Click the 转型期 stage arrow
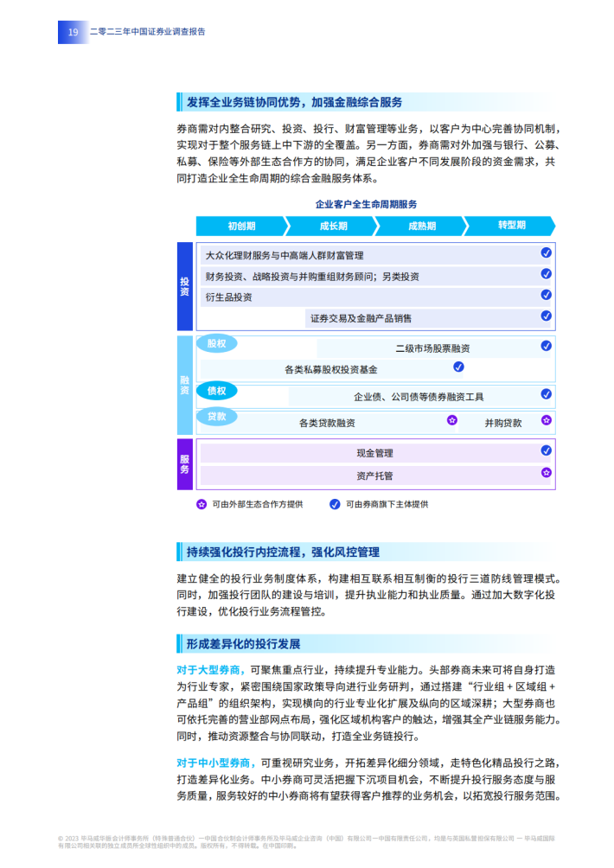This screenshot has width=614, height=868. [510, 226]
